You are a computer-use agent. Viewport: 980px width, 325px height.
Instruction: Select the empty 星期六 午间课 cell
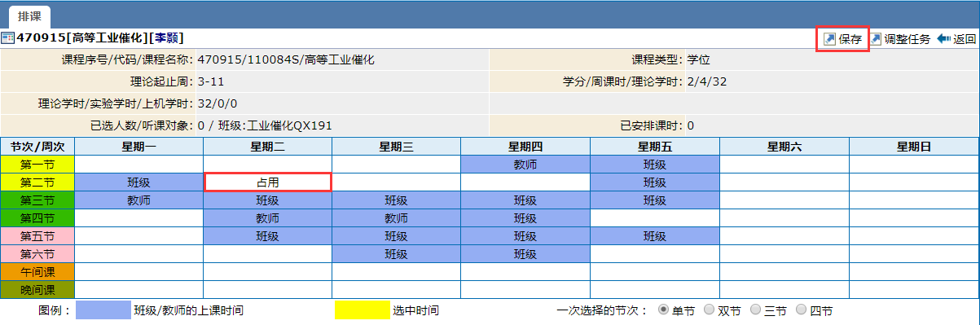[784, 272]
